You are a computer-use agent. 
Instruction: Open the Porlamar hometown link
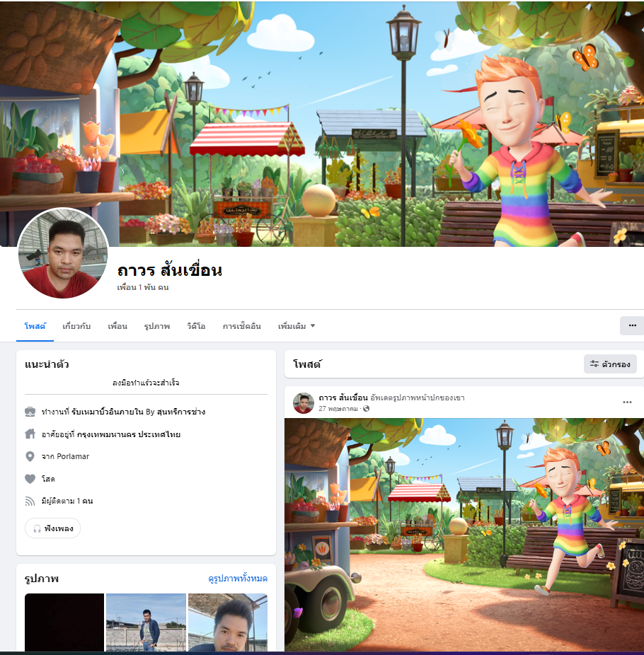pos(73,456)
